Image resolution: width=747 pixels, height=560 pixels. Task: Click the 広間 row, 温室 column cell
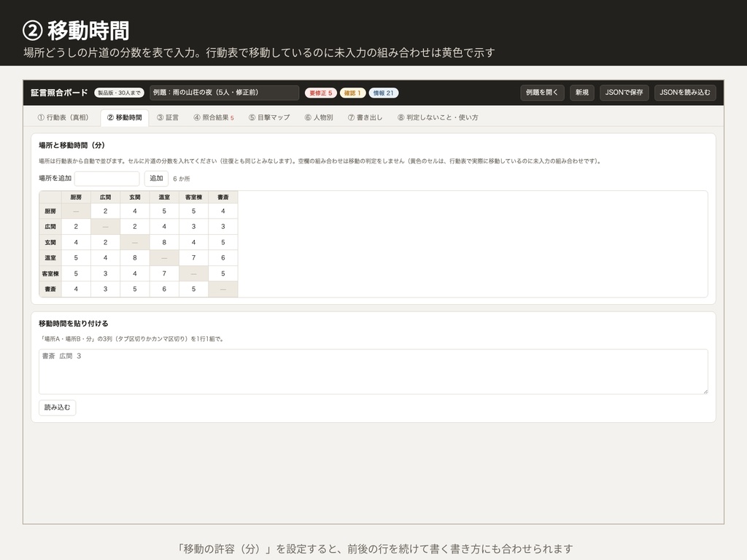[164, 227]
